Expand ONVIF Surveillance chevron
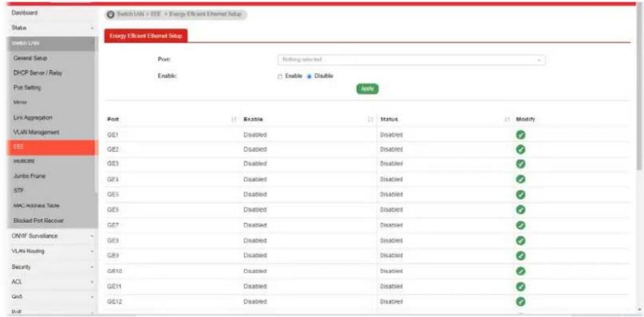This screenshot has width=644, height=317. click(92, 236)
